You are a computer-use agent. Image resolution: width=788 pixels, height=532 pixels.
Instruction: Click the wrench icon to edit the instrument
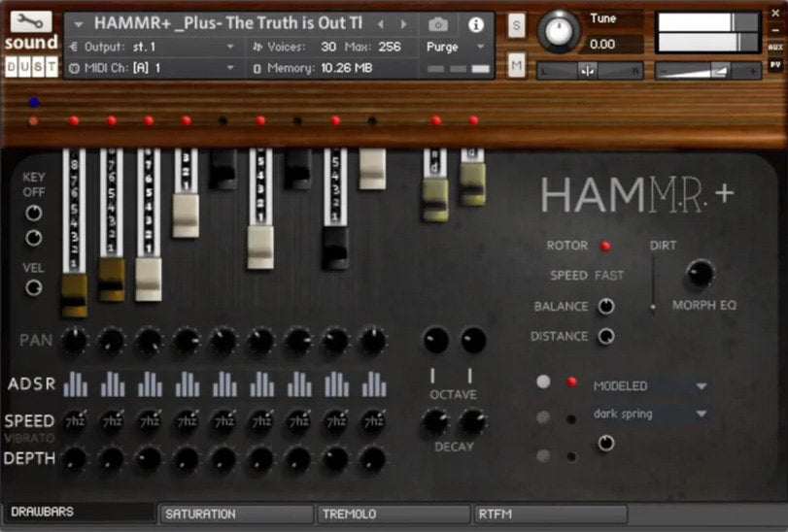point(31,21)
